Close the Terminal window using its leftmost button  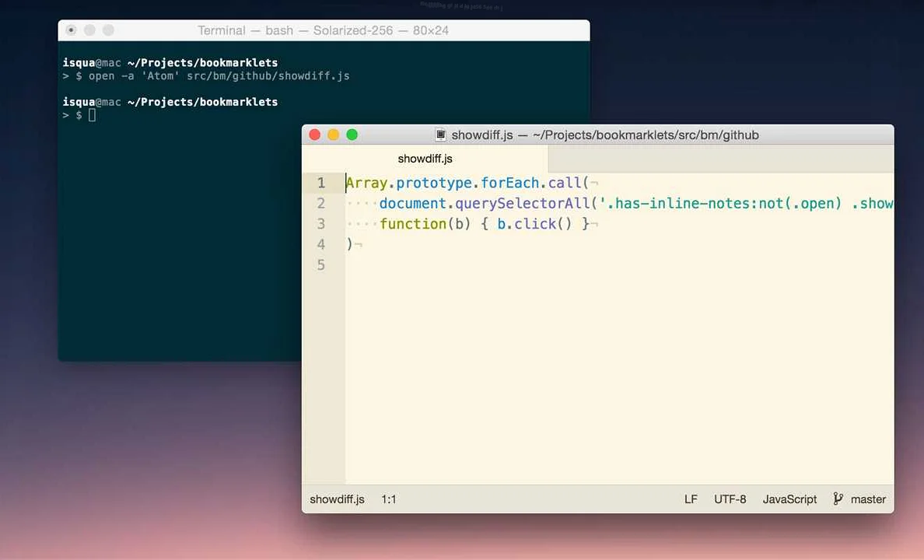tap(72, 30)
